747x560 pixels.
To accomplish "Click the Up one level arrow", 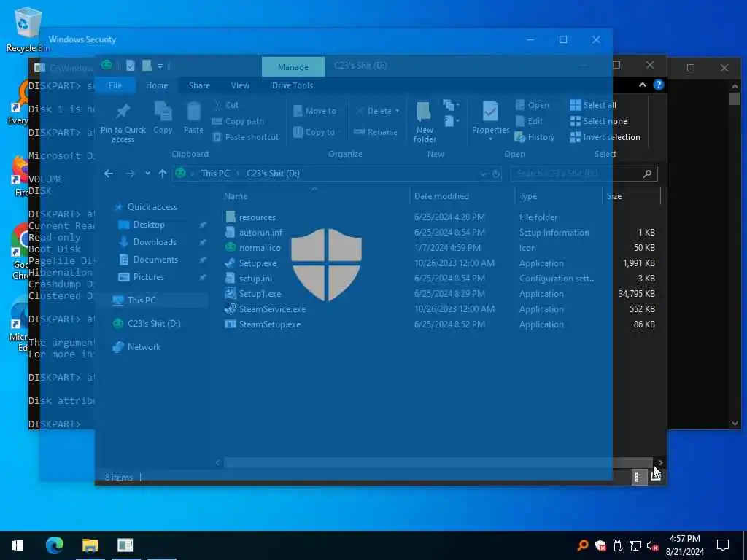I will click(163, 174).
